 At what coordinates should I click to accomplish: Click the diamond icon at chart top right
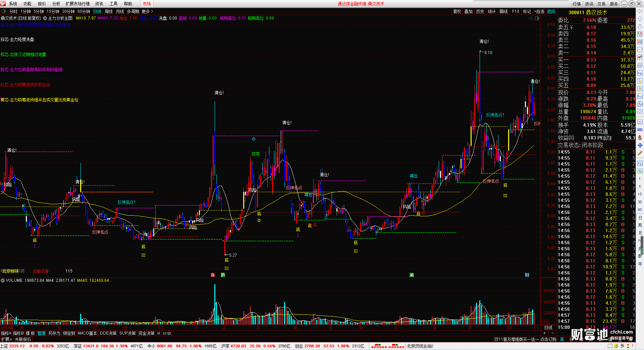pyautogui.click(x=531, y=18)
